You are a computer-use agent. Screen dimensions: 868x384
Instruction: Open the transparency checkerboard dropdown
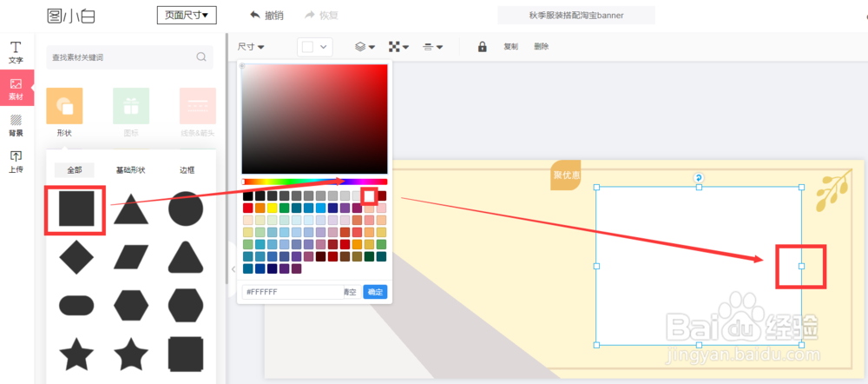[398, 47]
